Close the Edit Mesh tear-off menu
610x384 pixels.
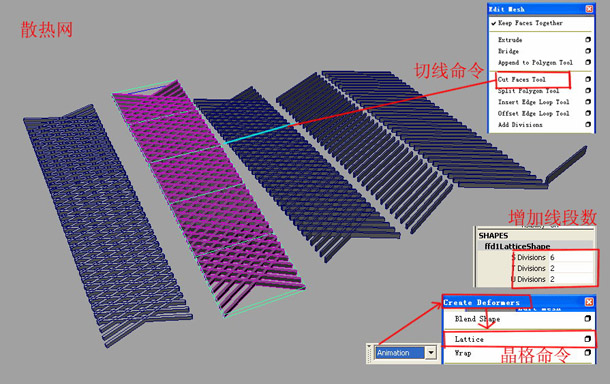[589, 9]
